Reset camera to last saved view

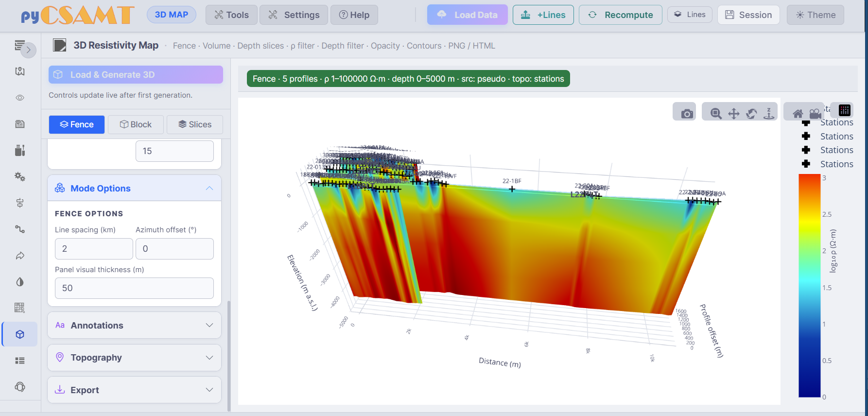[815, 114]
